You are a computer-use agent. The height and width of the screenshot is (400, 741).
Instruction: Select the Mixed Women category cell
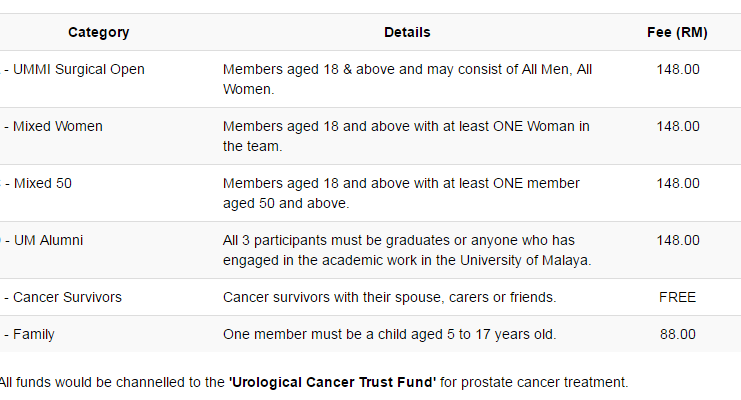pyautogui.click(x=52, y=126)
